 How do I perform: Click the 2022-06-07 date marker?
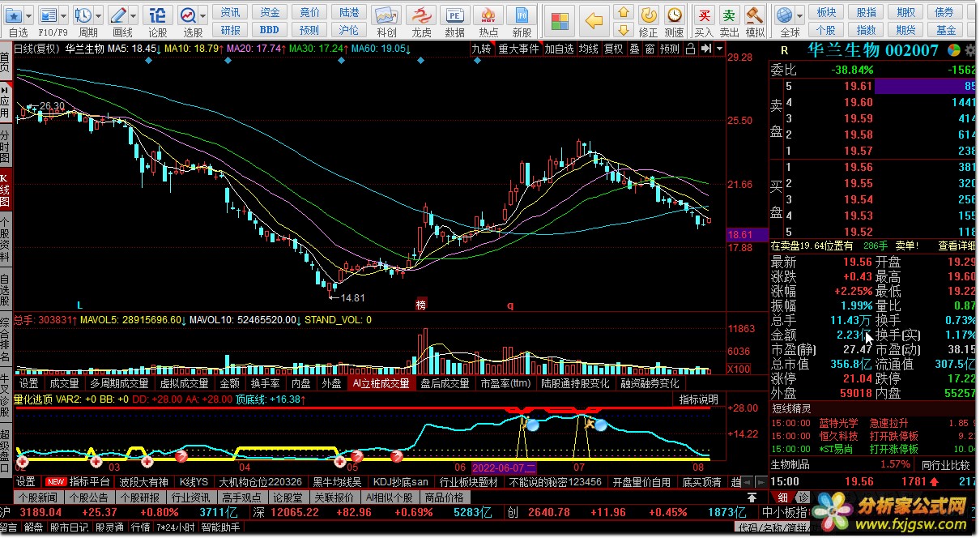(x=503, y=468)
